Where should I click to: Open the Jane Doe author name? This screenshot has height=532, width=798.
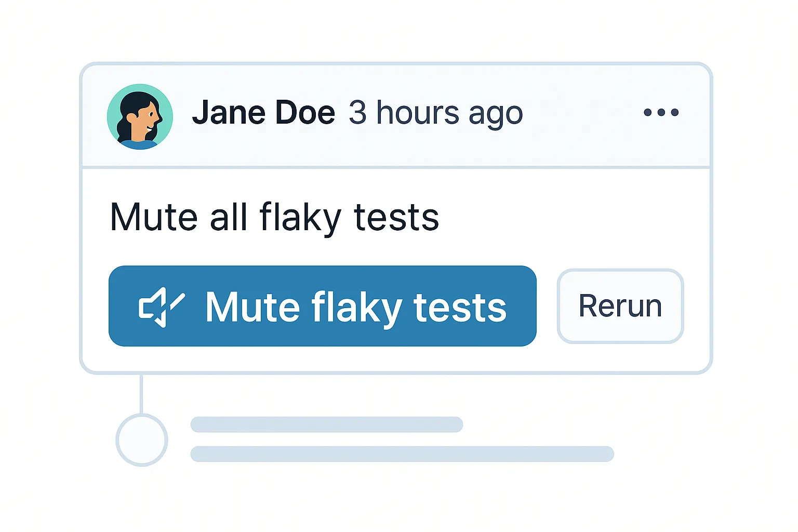click(x=263, y=113)
